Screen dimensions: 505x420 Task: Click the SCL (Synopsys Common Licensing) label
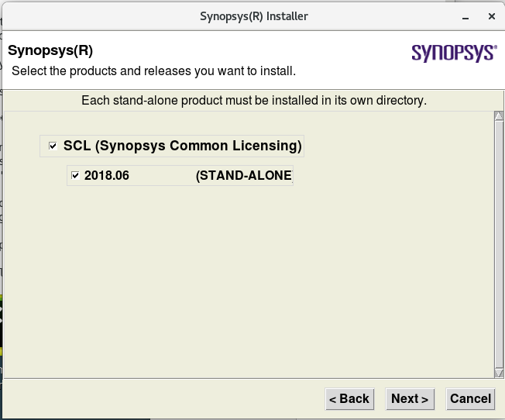pos(182,146)
